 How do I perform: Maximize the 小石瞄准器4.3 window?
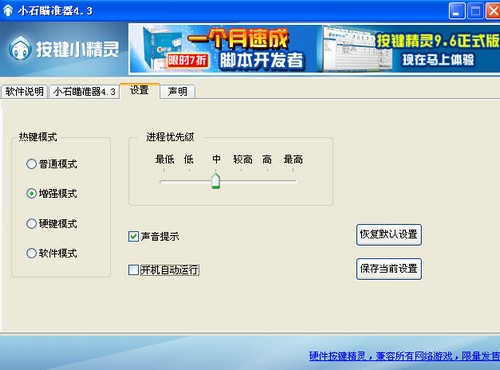tap(475, 11)
